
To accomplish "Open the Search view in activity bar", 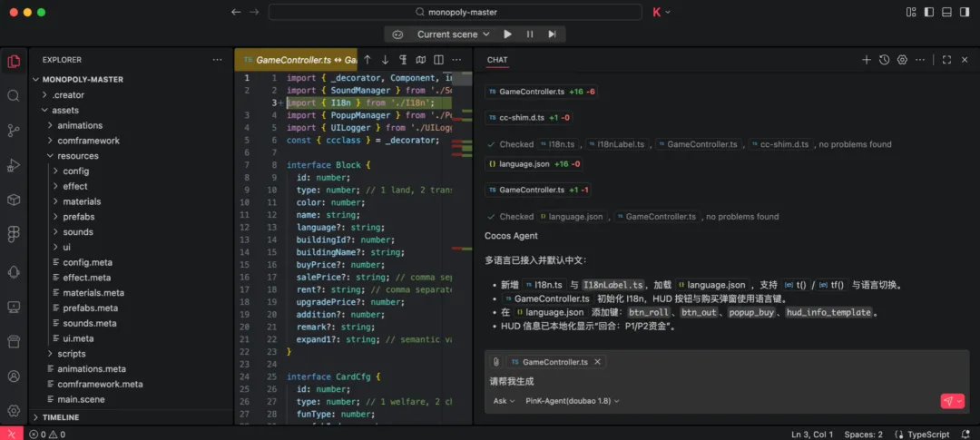I will [x=14, y=95].
